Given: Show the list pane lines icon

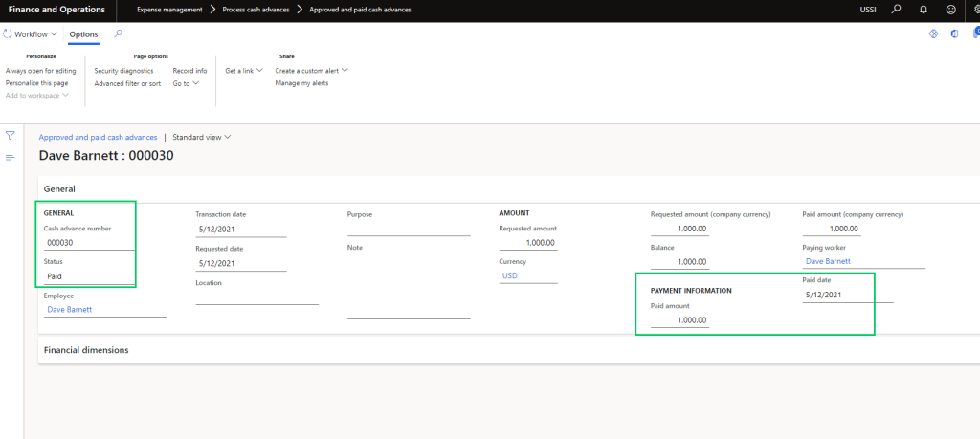Looking at the screenshot, I should click(x=11, y=157).
